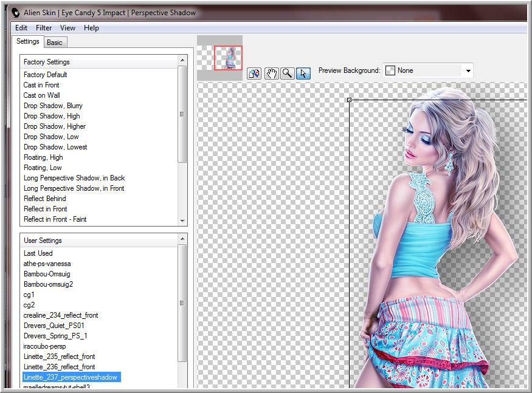This screenshot has height=393, width=532.
Task: Toggle the original/preview split view icon
Action: click(x=254, y=73)
